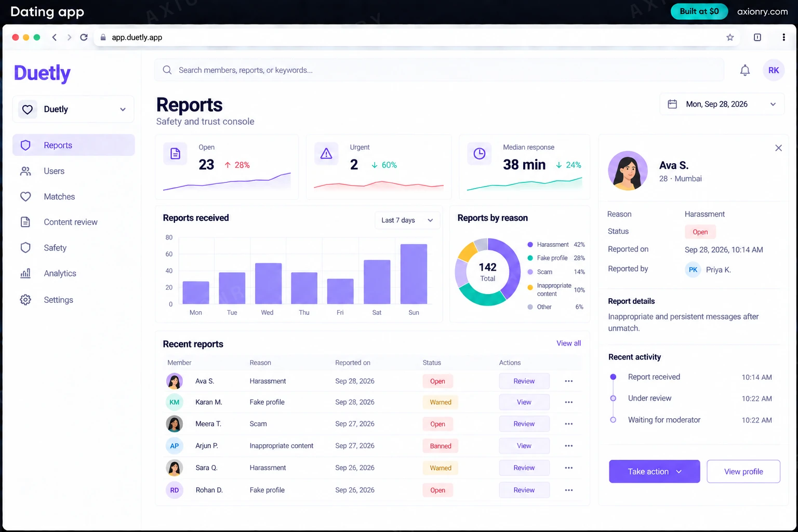Open more options for Meera T. row
Image resolution: width=798 pixels, height=532 pixels.
(569, 424)
